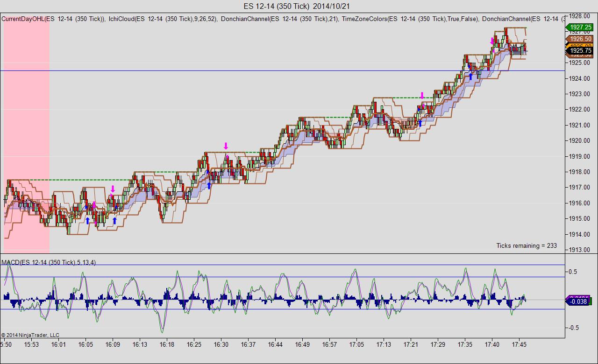This screenshot has width=598, height=364.
Task: Click the 17:40 time axis label
Action: (x=492, y=344)
